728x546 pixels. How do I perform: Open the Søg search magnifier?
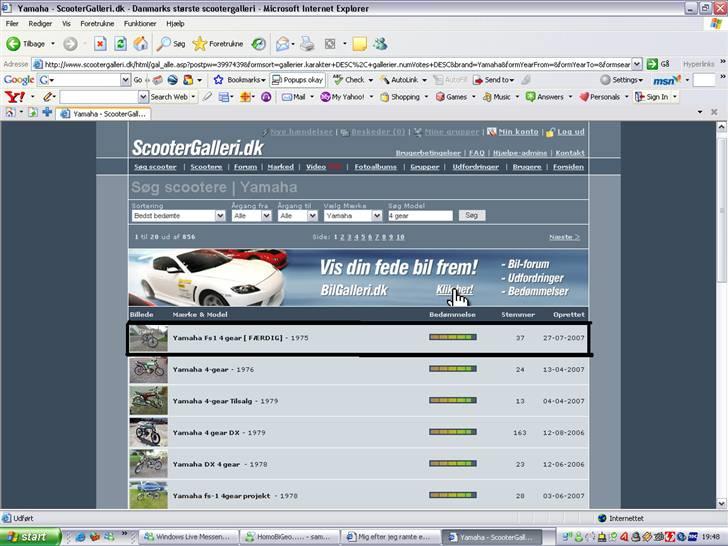point(170,44)
